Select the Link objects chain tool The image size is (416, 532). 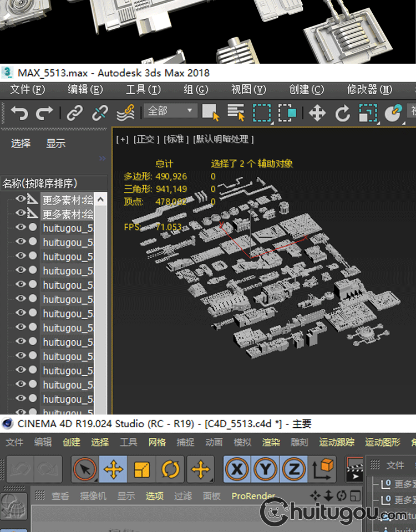tap(74, 113)
